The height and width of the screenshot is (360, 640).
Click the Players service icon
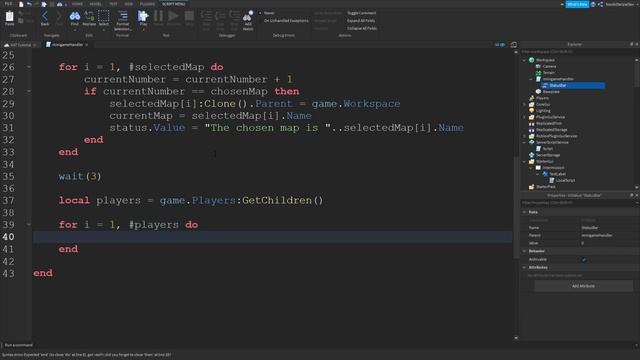[x=532, y=98]
